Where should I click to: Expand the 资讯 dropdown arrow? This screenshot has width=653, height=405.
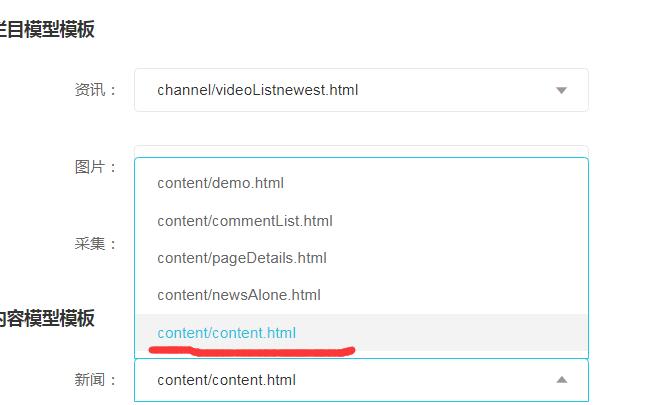pyautogui.click(x=561, y=90)
